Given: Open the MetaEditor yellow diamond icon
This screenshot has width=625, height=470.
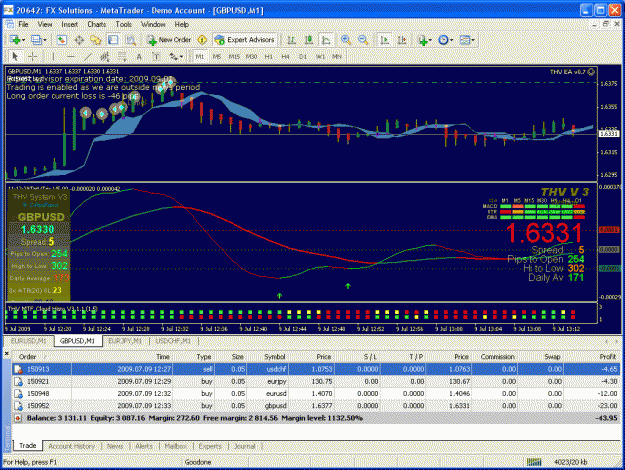Looking at the screenshot, I should tap(202, 40).
